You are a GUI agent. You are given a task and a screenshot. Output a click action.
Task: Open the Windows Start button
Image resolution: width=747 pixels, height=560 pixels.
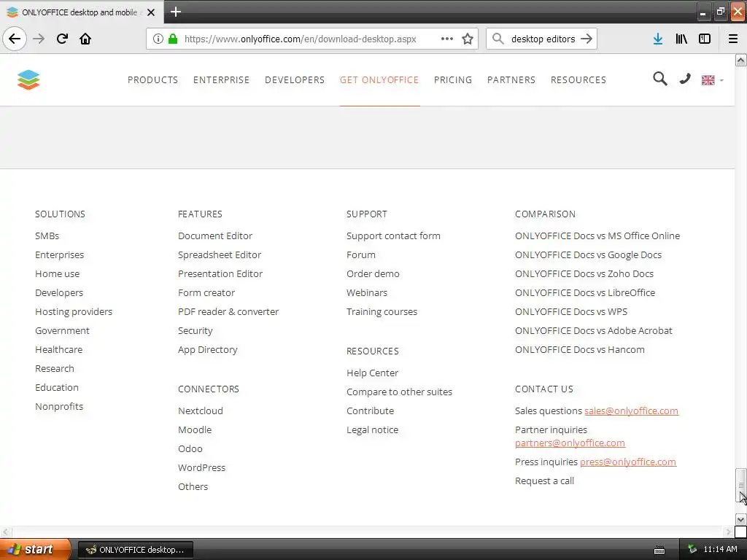tap(34, 550)
